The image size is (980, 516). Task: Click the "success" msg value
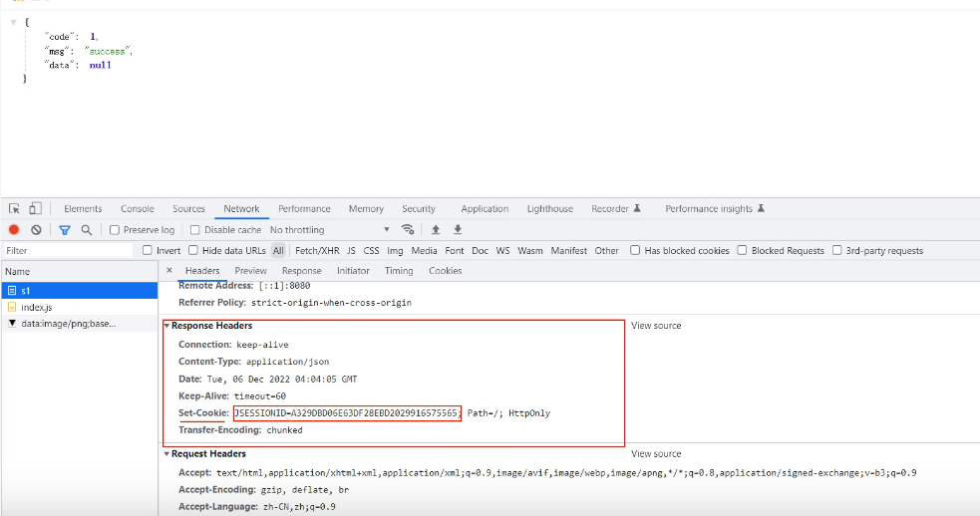coord(108,51)
